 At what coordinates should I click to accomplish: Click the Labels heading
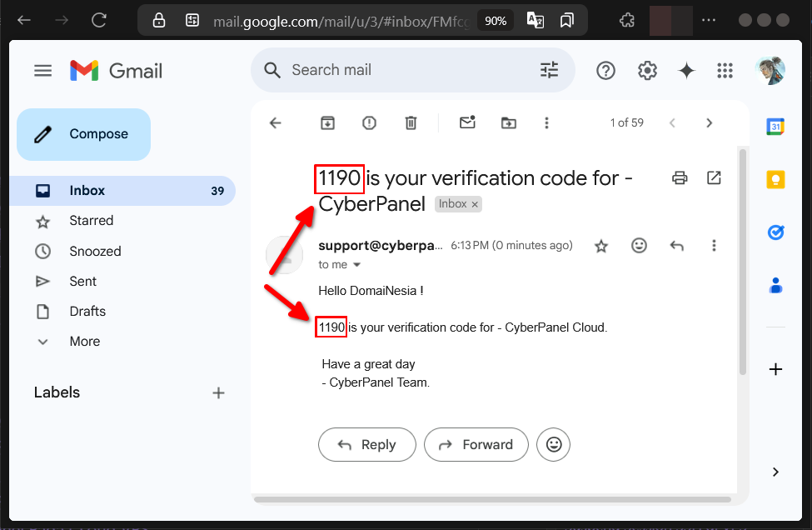[x=57, y=392]
